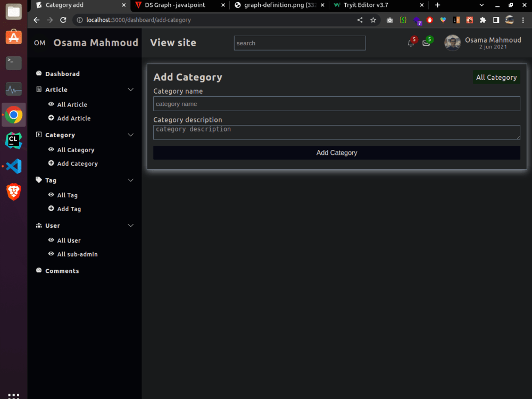Viewport: 532px width, 399px height.
Task: Collapse the Tag section chevron
Action: (131, 180)
